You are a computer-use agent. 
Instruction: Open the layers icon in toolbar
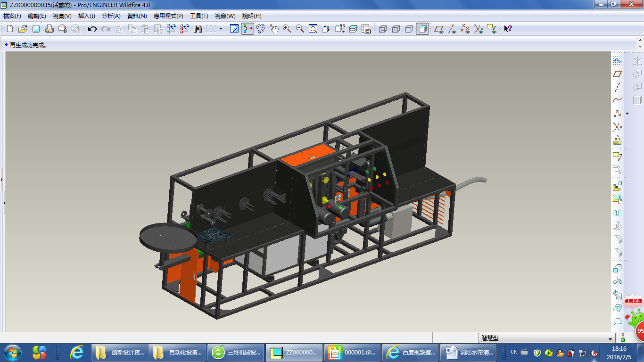tap(353, 29)
